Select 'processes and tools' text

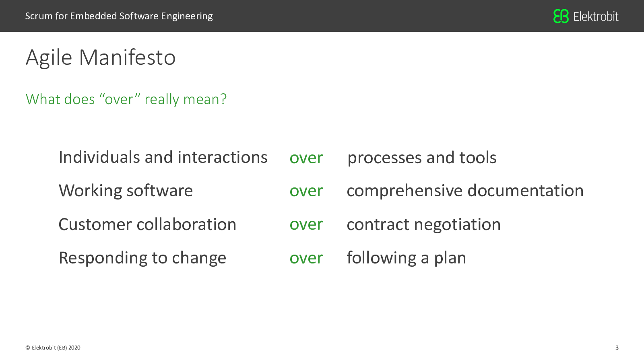pyautogui.click(x=422, y=158)
